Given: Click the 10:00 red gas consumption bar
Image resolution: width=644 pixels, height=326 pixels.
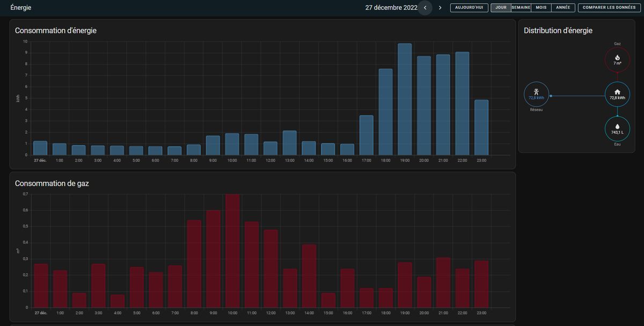Looking at the screenshot, I should (232, 251).
